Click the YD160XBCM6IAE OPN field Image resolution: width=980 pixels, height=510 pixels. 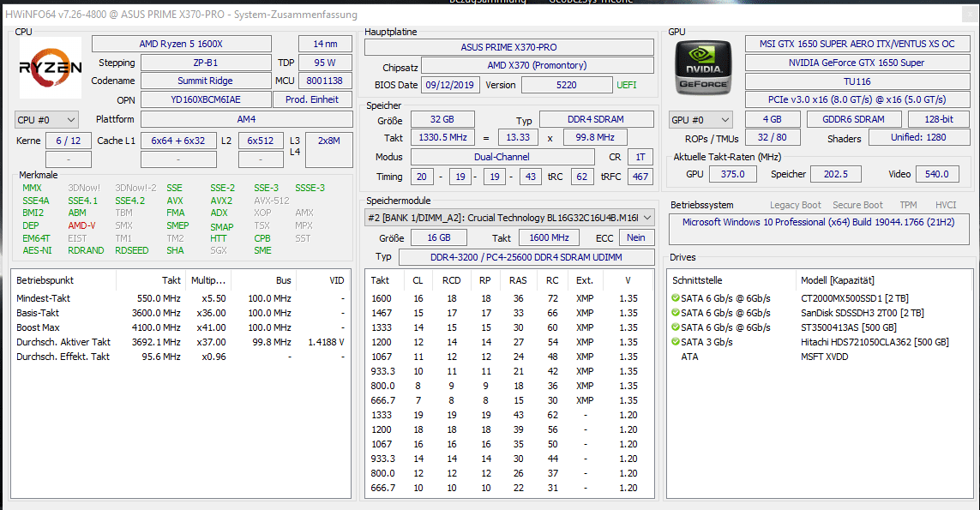pos(205,99)
